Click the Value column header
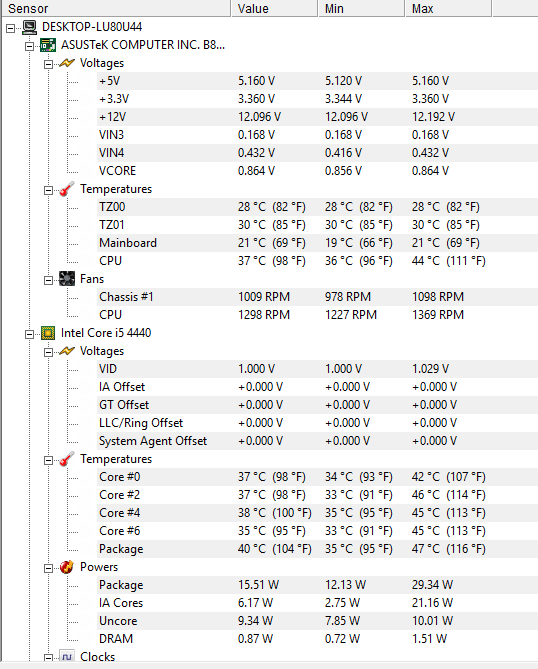Image resolution: width=538 pixels, height=669 pixels. (x=274, y=9)
